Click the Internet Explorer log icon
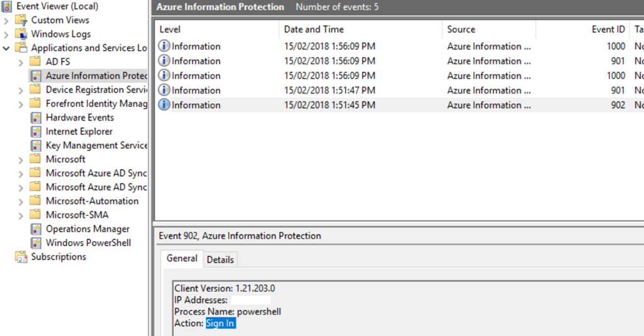Viewport: 644px width, 336px height. (36, 131)
